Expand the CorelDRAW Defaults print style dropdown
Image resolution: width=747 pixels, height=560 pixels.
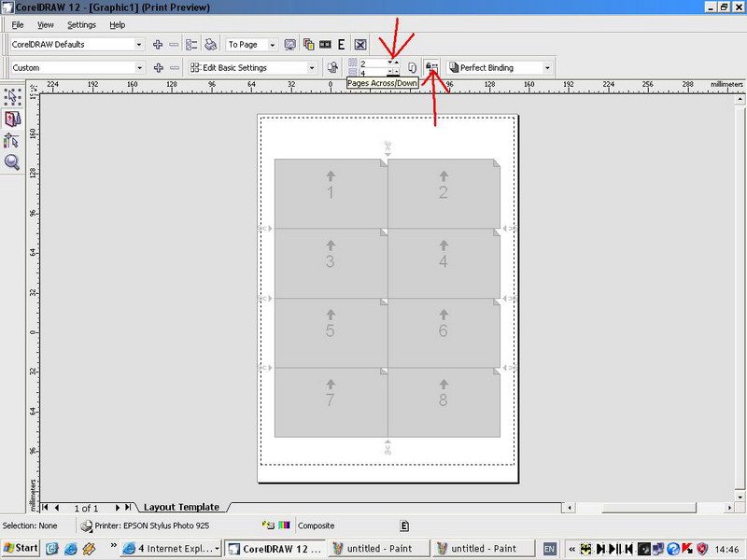(x=138, y=44)
